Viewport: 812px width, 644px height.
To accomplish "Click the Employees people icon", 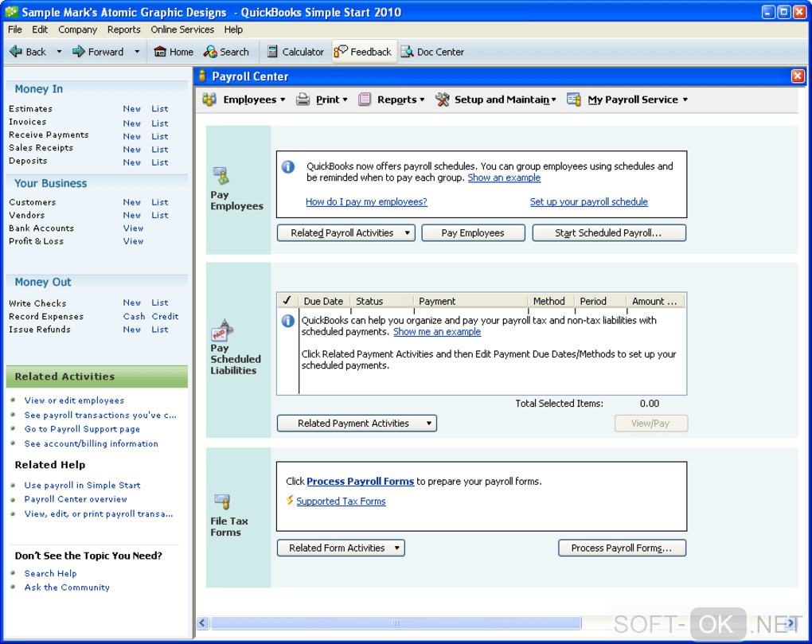I will coord(209,100).
